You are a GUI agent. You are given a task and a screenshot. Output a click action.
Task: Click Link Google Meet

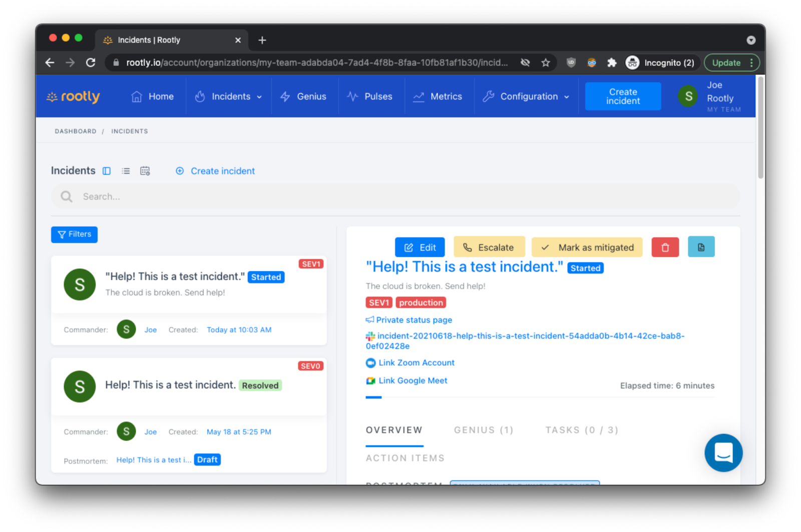[413, 381]
